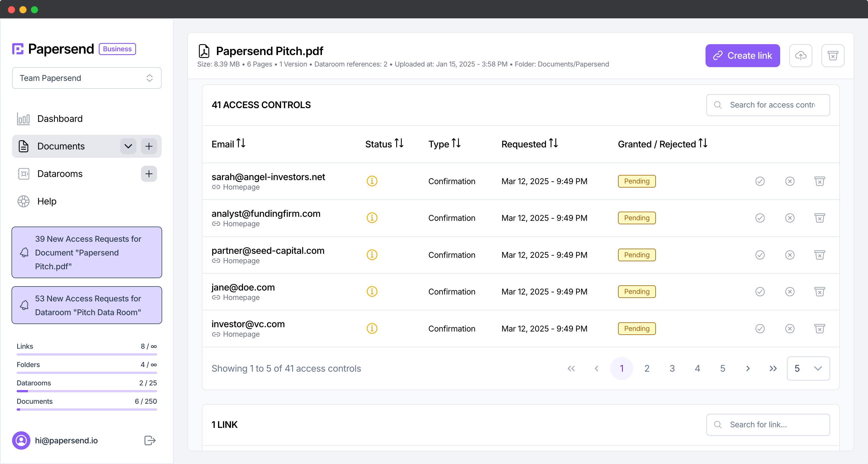Click the plus icon next to Documents
This screenshot has width=868, height=464.
coord(149,146)
